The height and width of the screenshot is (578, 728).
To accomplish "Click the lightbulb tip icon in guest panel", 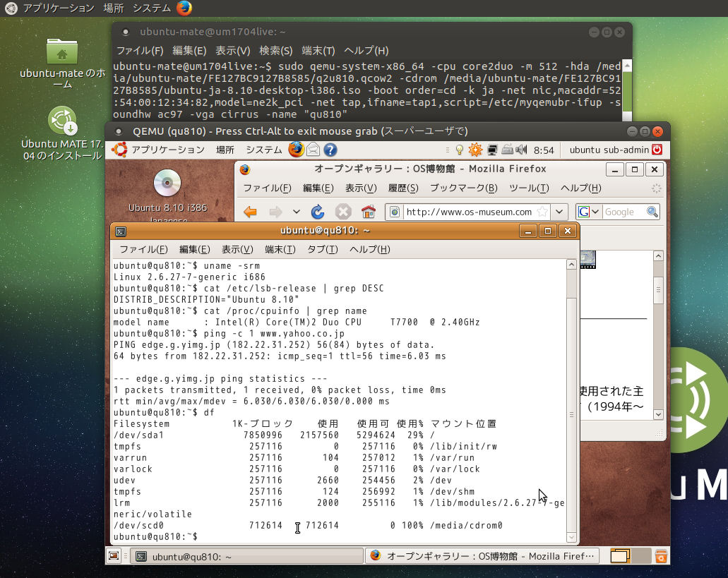I will click(x=459, y=150).
